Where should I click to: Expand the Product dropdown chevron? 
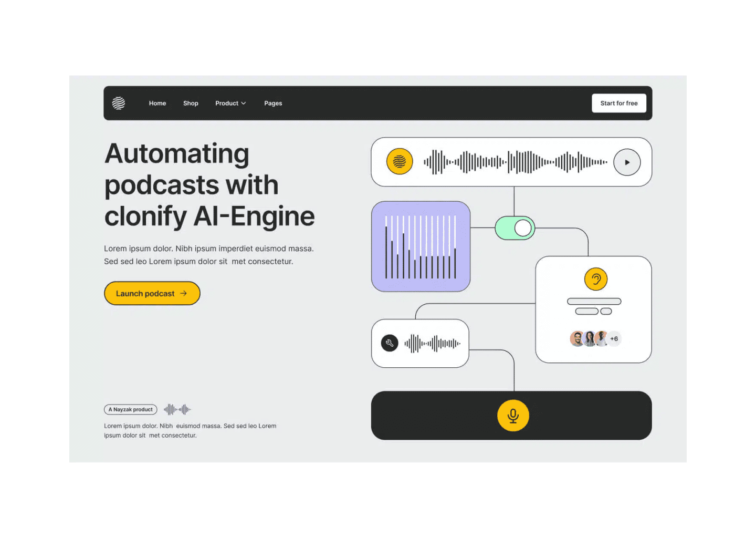244,104
